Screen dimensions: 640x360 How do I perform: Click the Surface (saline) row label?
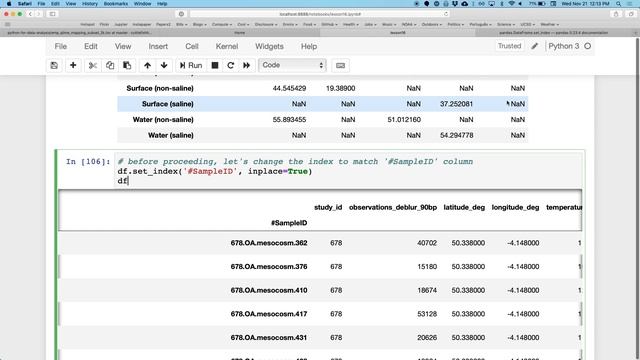coord(168,104)
